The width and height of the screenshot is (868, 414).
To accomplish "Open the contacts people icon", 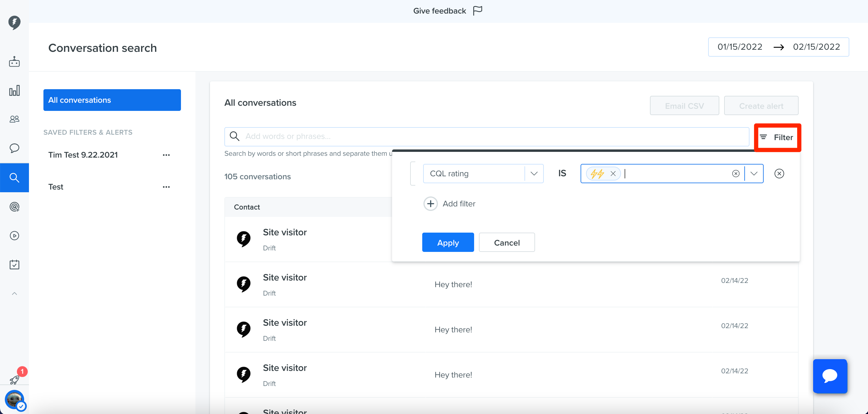I will (x=14, y=119).
